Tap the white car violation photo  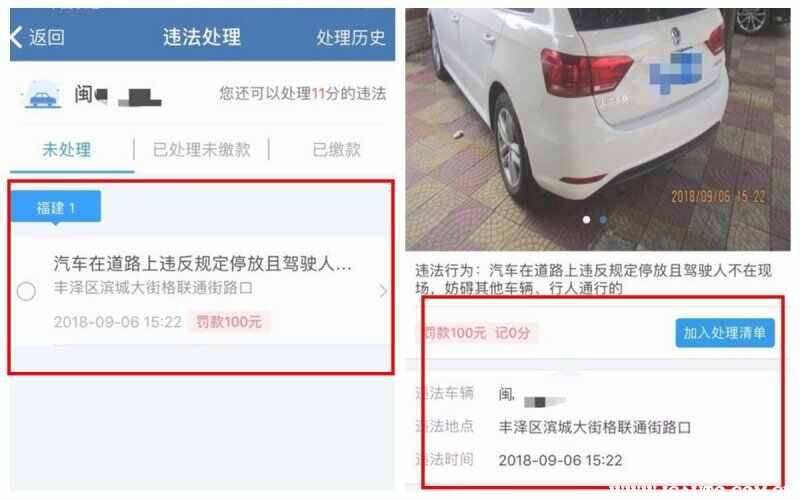point(597,129)
